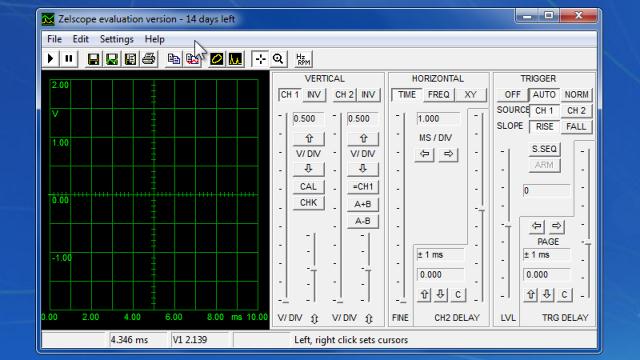Viewport: 640px width, 360px height.
Task: Click the CH2 DELAY 0.000 value field
Action: coord(441,275)
